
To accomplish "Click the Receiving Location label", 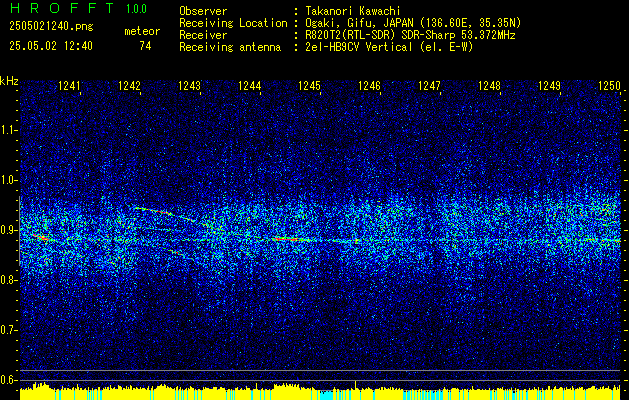I will [233, 23].
